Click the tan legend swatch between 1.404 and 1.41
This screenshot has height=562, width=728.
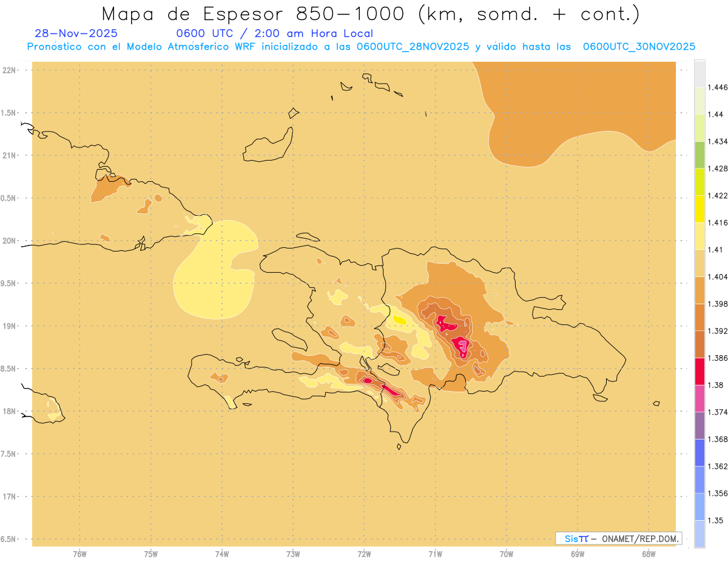[699, 263]
